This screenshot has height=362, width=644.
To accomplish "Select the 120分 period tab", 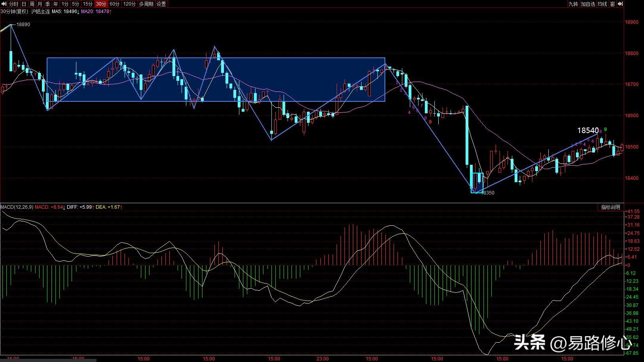I will pyautogui.click(x=129, y=4).
